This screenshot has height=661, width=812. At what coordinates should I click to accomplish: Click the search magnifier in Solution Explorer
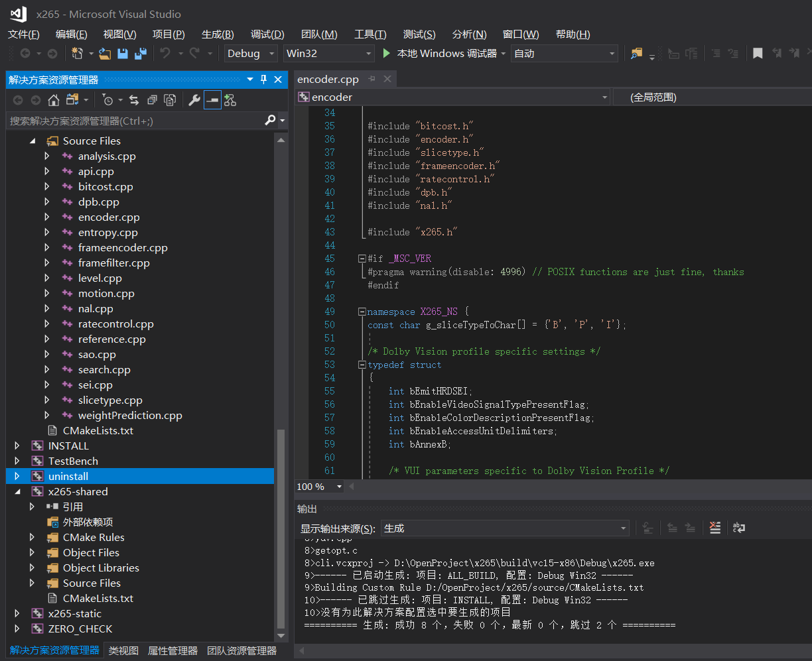coord(270,120)
